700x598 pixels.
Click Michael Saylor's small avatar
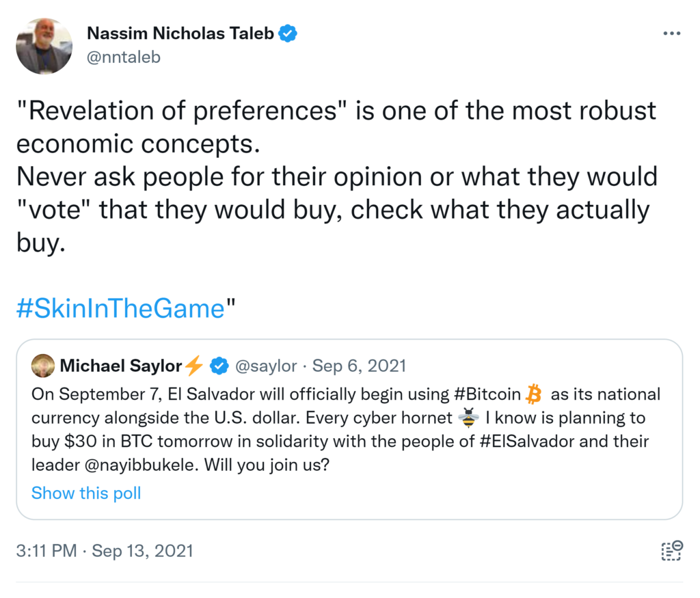[44, 366]
